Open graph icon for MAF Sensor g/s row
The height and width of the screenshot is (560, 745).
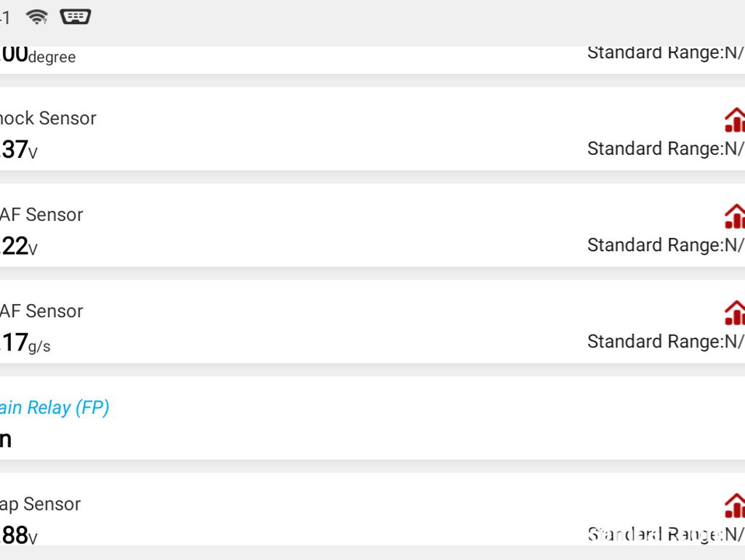click(735, 313)
